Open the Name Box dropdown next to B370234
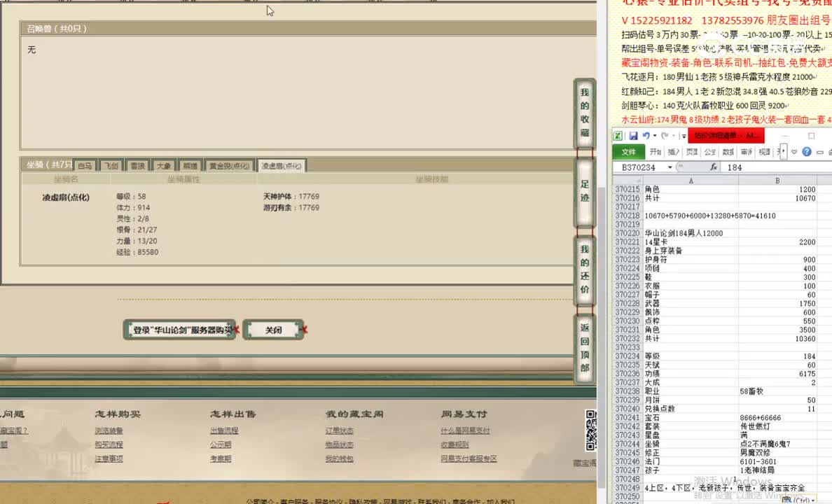Screen dimensions: 832x504 pyautogui.click(x=670, y=167)
